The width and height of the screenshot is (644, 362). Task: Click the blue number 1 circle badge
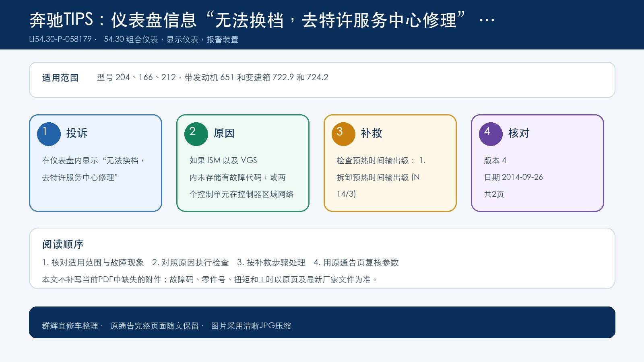pos(49,134)
